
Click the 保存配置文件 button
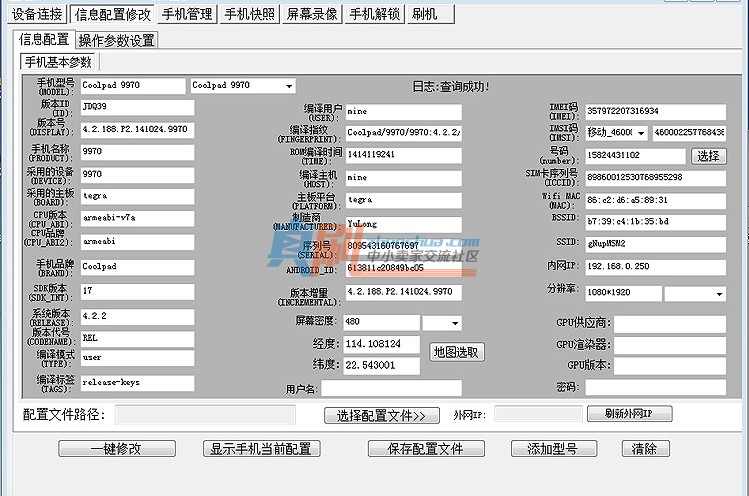pos(426,449)
